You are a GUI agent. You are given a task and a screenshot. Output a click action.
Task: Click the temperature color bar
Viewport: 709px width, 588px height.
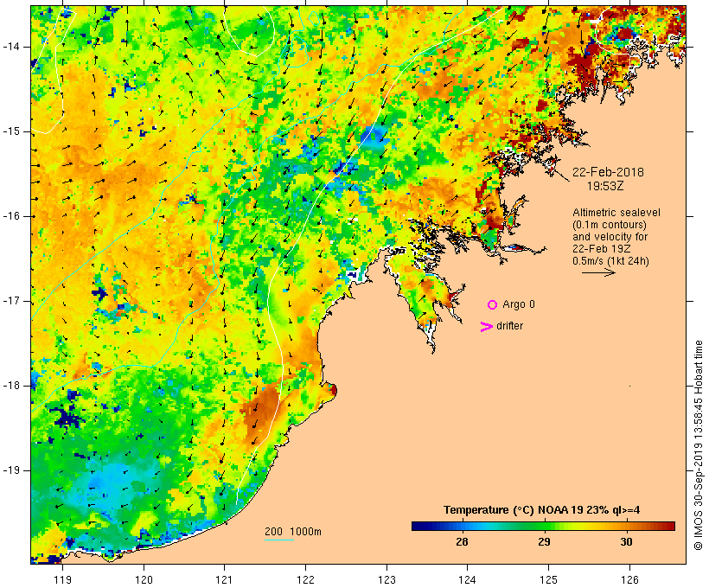pos(543,526)
